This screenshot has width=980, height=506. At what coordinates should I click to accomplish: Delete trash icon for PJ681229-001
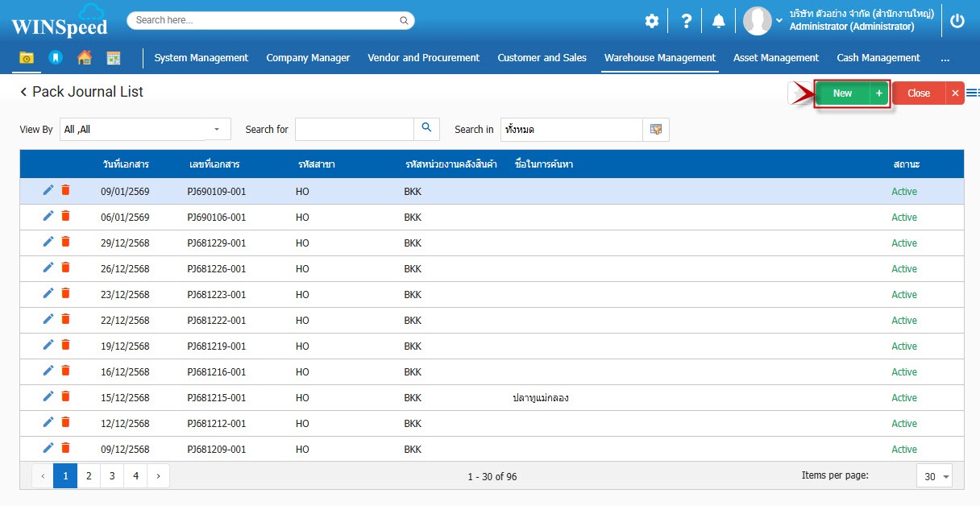tap(66, 243)
